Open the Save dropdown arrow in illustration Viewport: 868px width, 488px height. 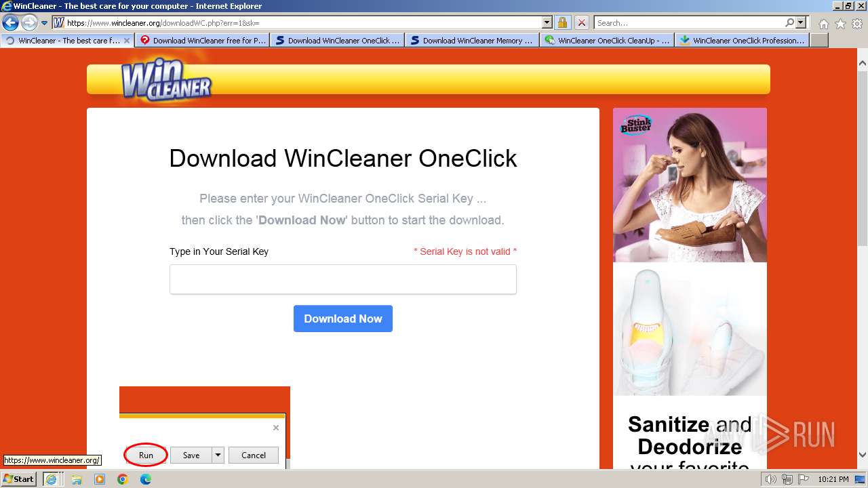point(218,455)
